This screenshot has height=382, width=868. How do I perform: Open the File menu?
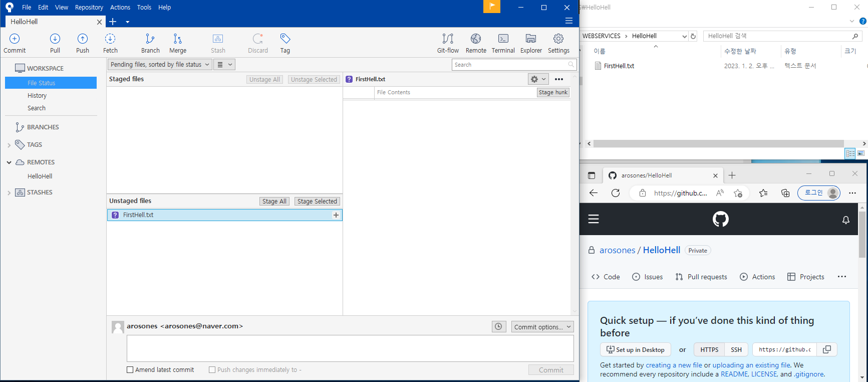point(27,7)
